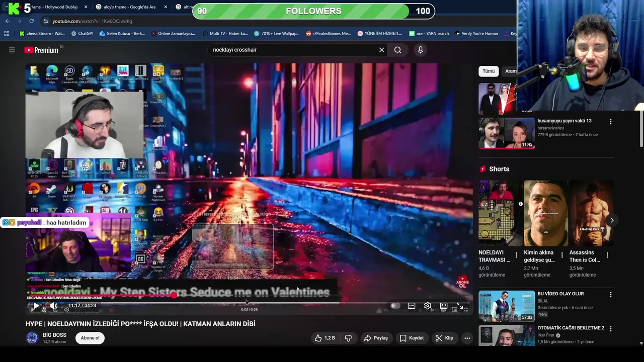Open the Verify You're Human bookmark
This screenshot has height=362, width=644.
coord(476,34)
